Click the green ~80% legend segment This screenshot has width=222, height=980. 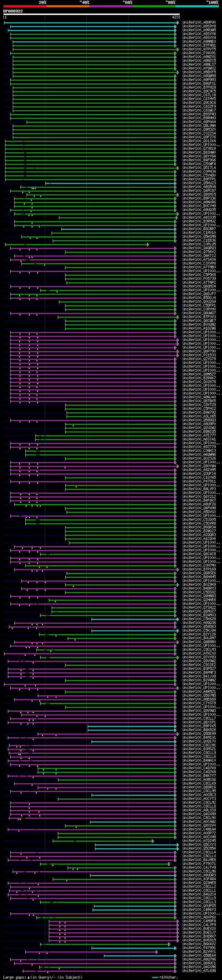[154, 6]
